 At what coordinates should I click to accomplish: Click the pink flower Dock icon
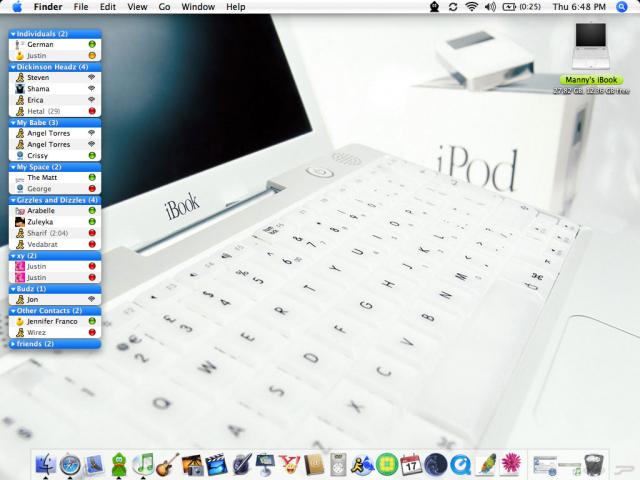click(511, 464)
